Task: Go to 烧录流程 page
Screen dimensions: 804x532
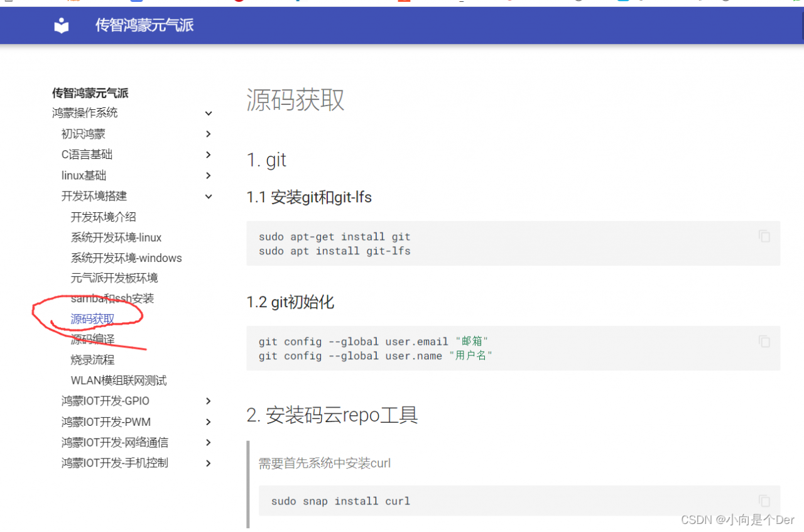Action: point(93,360)
